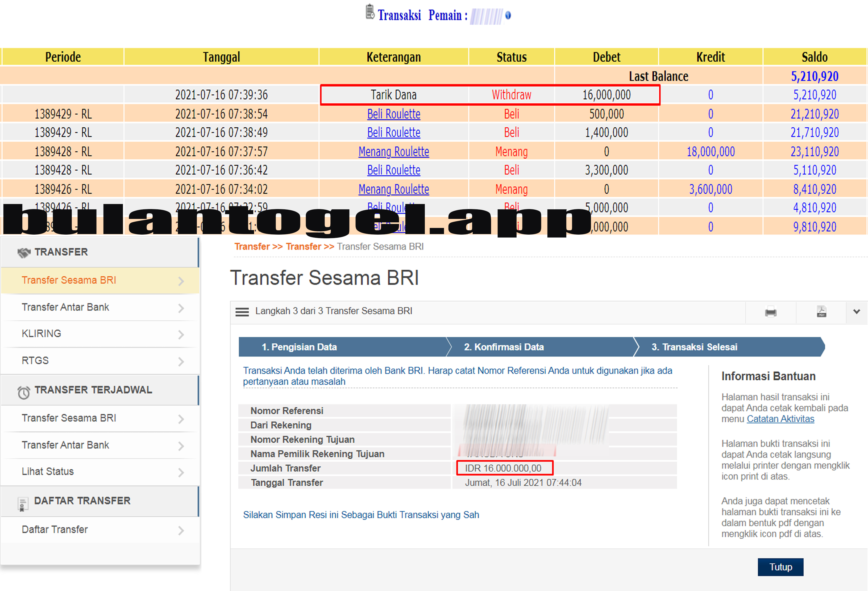Screen dimensions: 868x591
Task: Click the Withdraw status cell
Action: [x=511, y=95]
